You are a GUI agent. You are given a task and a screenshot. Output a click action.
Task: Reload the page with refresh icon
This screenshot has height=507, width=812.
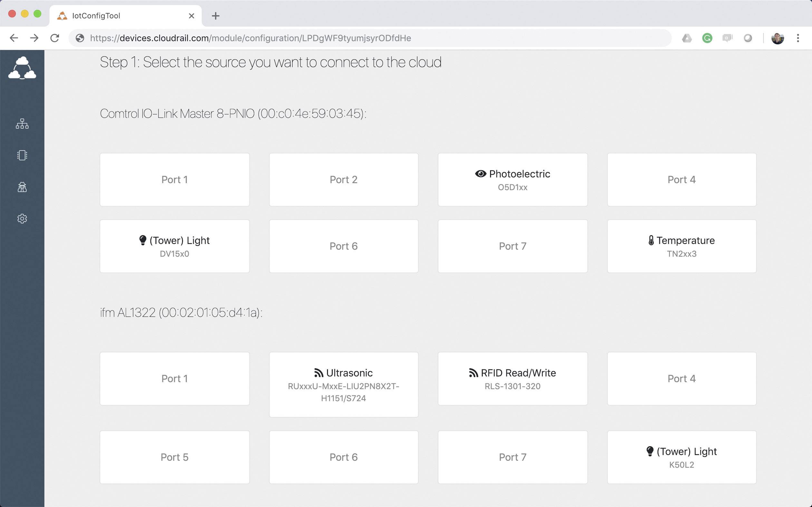(x=55, y=38)
